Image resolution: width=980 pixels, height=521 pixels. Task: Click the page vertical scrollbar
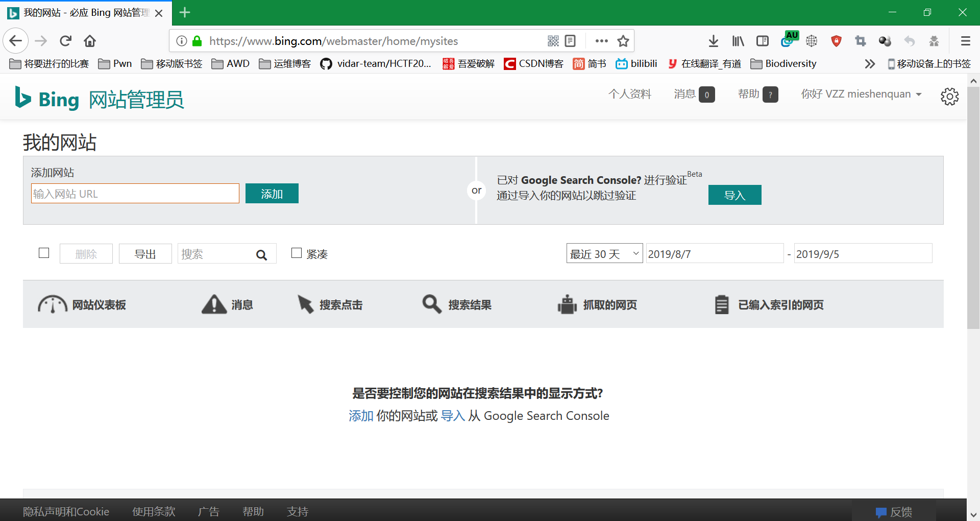coord(973,208)
